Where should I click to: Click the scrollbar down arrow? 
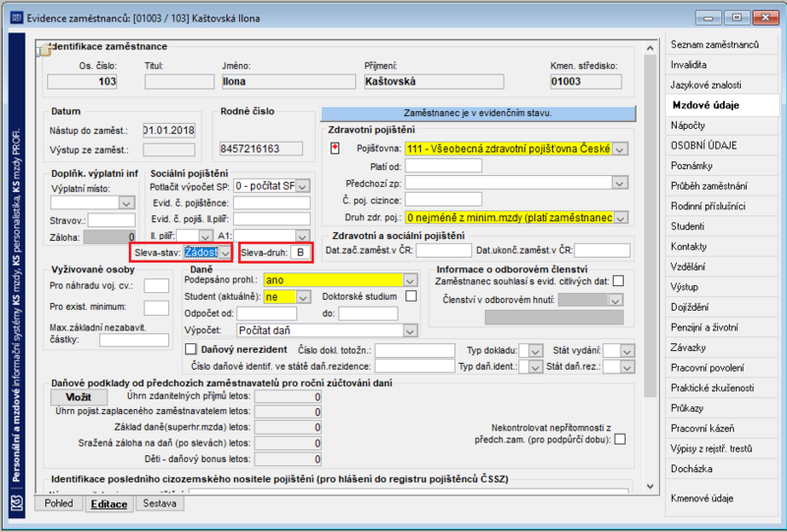(650, 487)
